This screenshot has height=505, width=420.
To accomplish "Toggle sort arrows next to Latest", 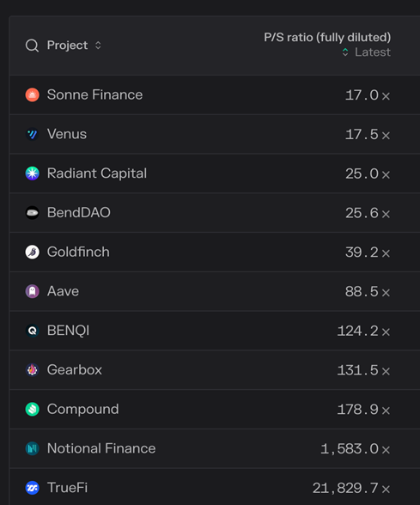I will tap(345, 52).
